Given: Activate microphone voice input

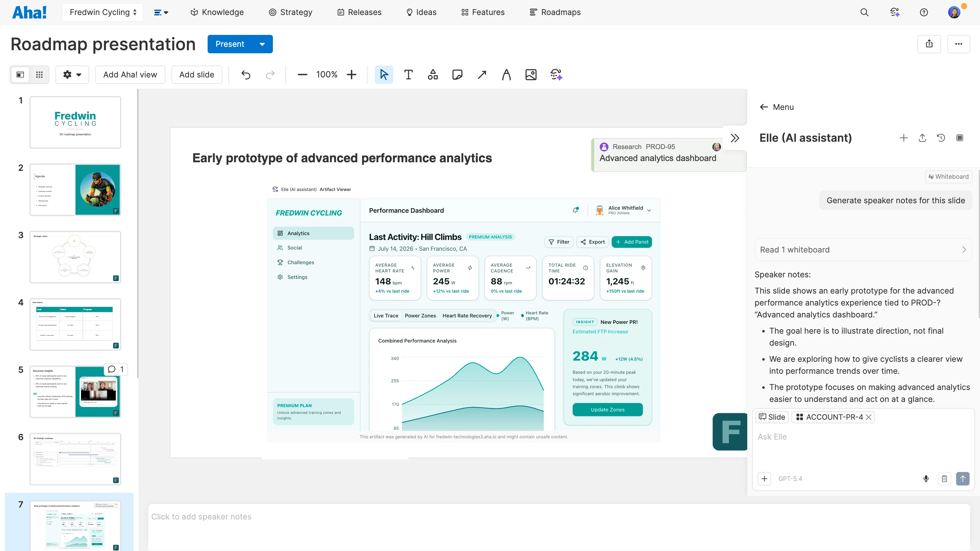Looking at the screenshot, I should pyautogui.click(x=926, y=478).
